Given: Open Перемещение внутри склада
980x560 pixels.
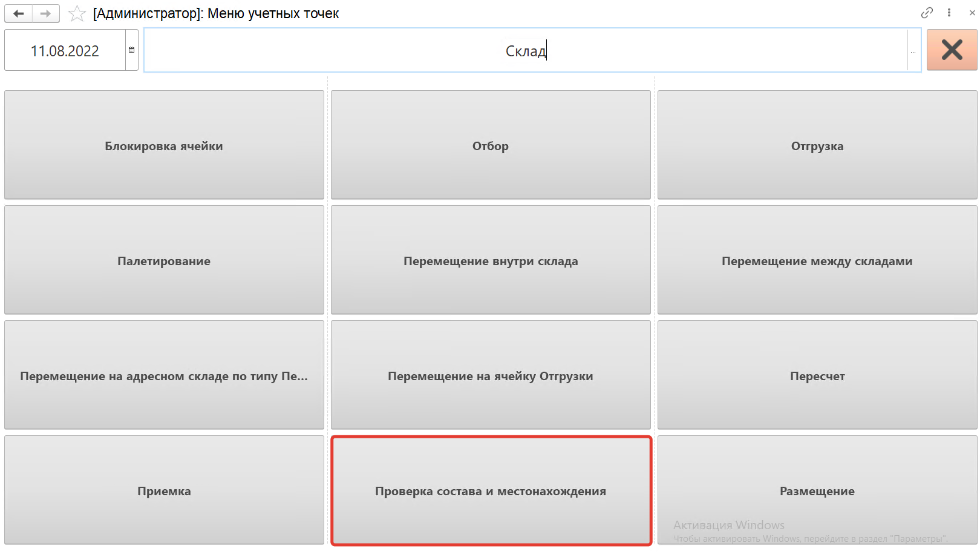Looking at the screenshot, I should [x=491, y=260].
